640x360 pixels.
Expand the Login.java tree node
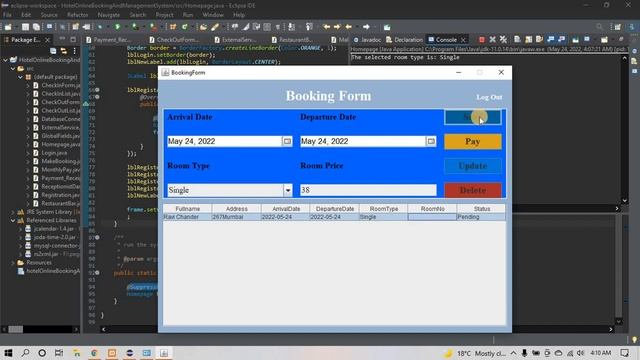[x=28, y=153]
